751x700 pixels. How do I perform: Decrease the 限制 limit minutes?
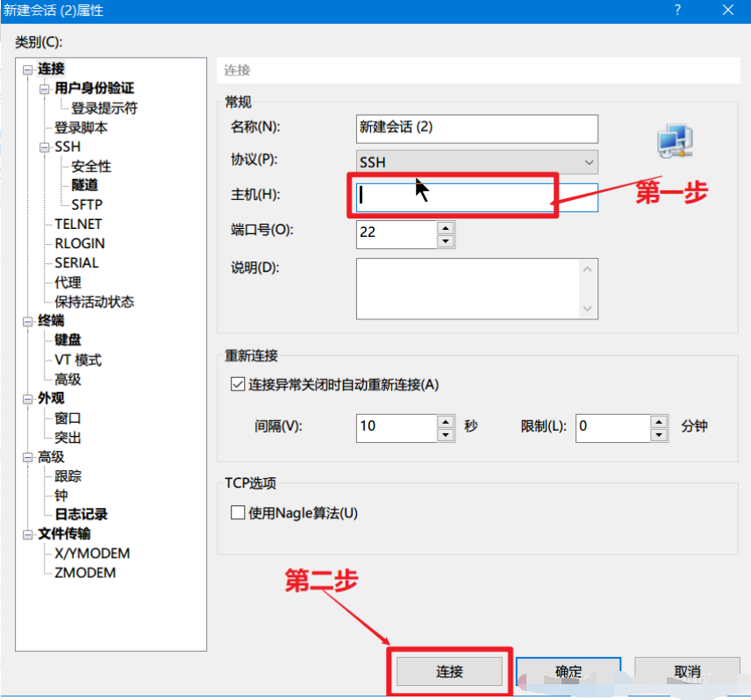(660, 435)
